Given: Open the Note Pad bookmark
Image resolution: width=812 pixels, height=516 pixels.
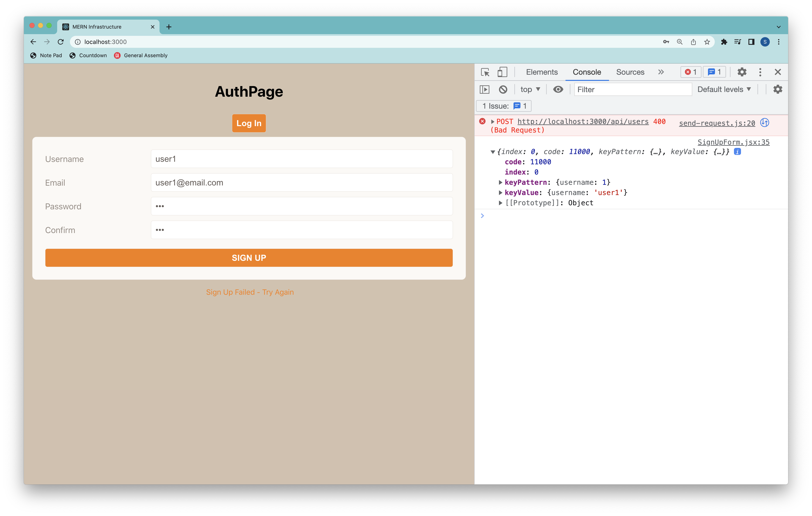Looking at the screenshot, I should pyautogui.click(x=46, y=55).
